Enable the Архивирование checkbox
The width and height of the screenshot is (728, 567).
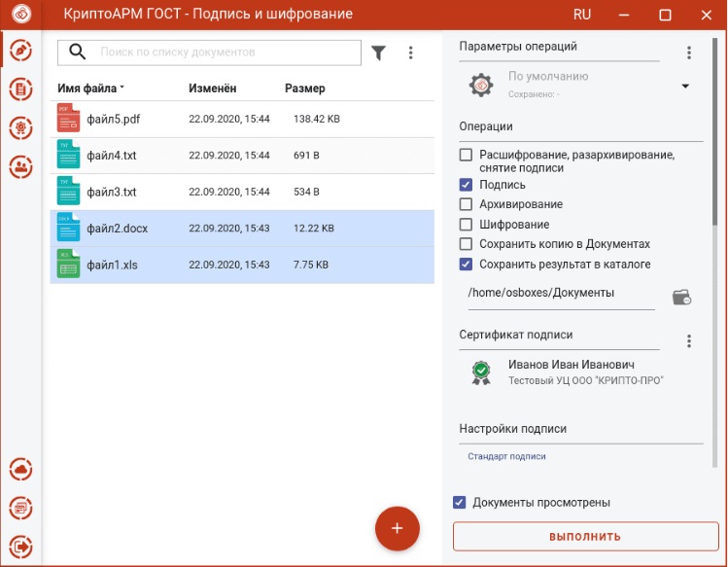coord(466,204)
